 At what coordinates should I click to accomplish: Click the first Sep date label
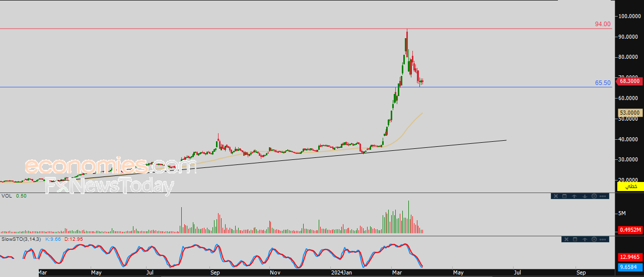pos(215,273)
